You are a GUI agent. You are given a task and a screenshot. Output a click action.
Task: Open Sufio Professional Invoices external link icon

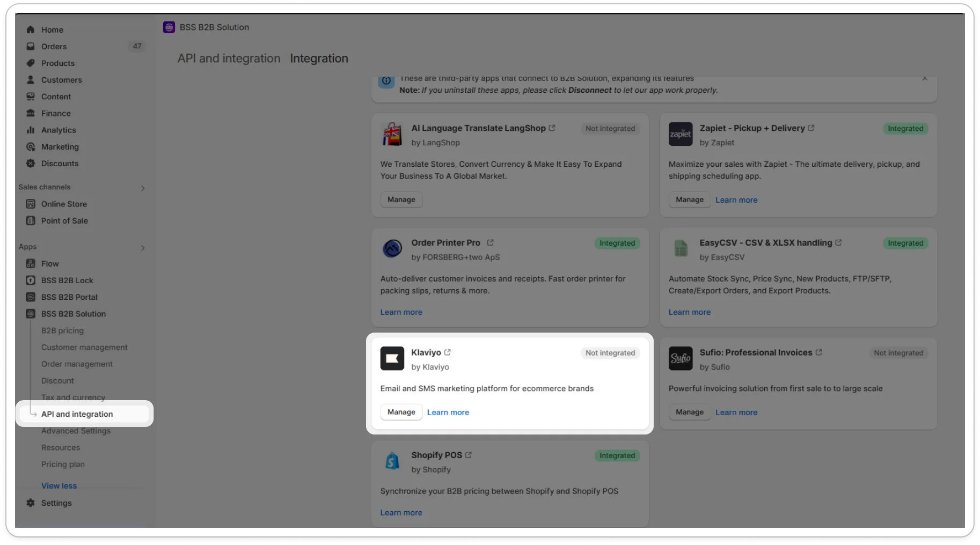(x=819, y=352)
